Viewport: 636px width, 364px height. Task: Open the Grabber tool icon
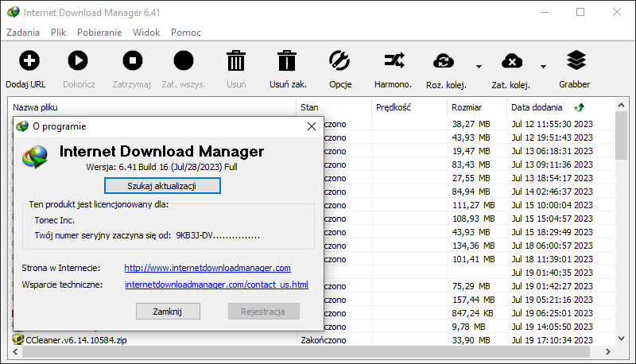coord(576,60)
